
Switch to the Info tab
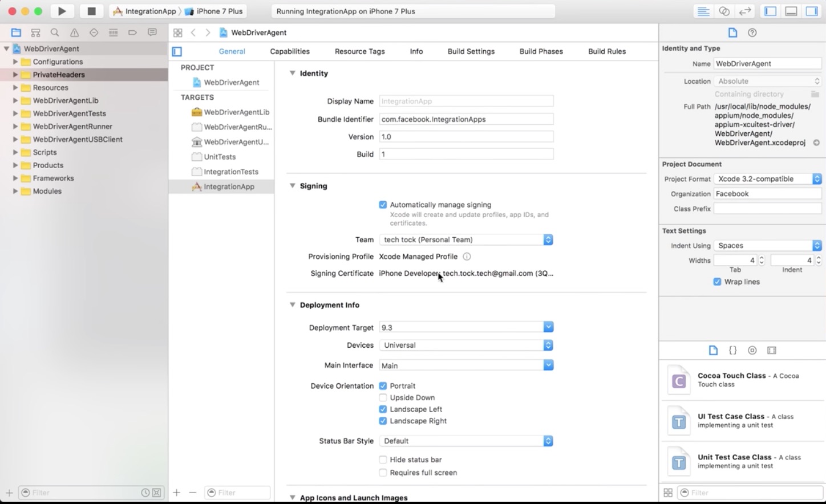click(416, 51)
